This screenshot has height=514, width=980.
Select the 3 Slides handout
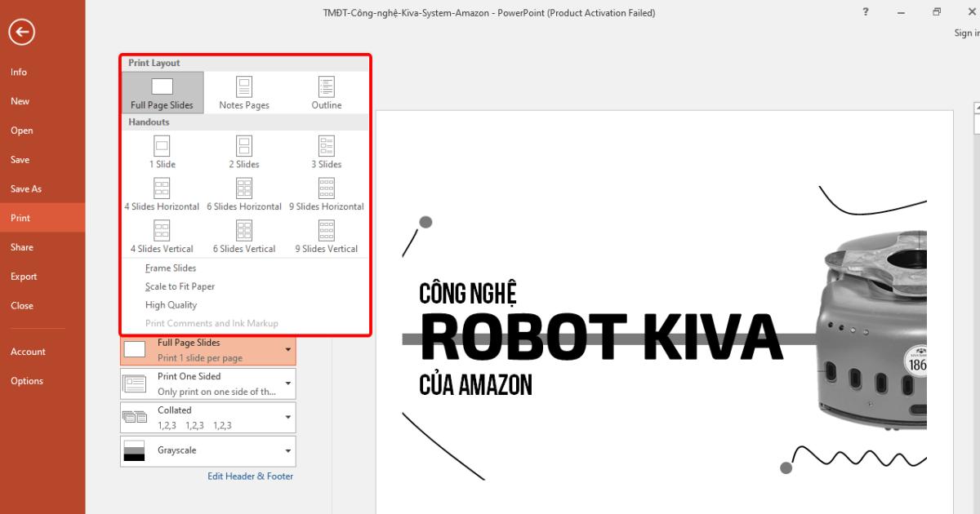pyautogui.click(x=327, y=153)
